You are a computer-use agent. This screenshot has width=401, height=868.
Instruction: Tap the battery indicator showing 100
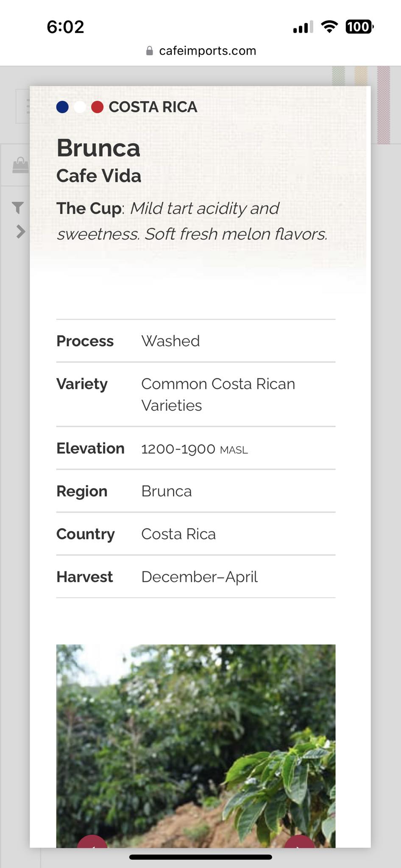[359, 27]
